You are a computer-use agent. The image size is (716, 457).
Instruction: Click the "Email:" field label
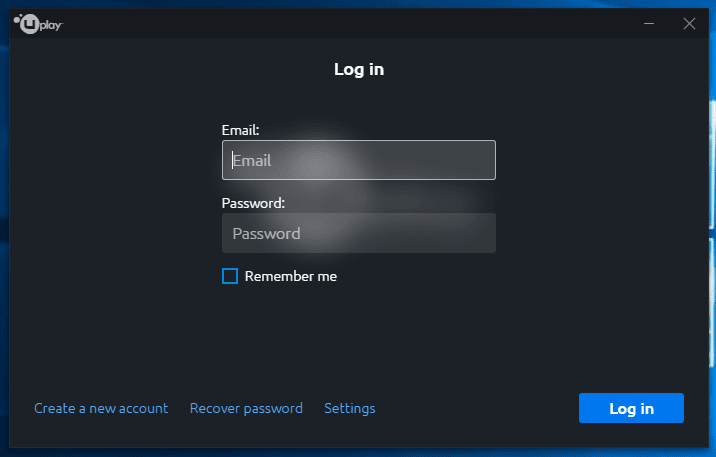click(240, 130)
